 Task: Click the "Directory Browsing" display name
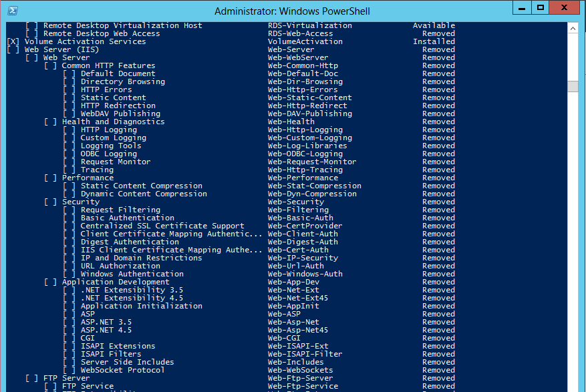pos(123,81)
